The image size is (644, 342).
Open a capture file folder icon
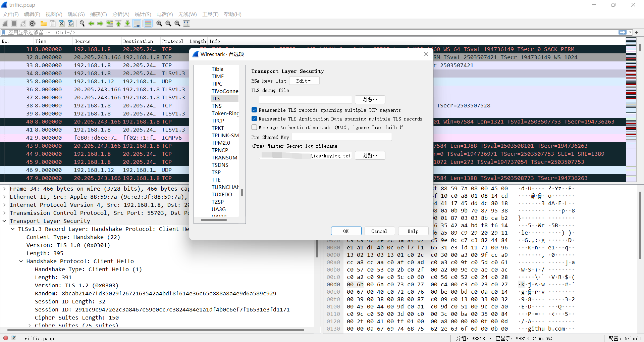click(44, 23)
